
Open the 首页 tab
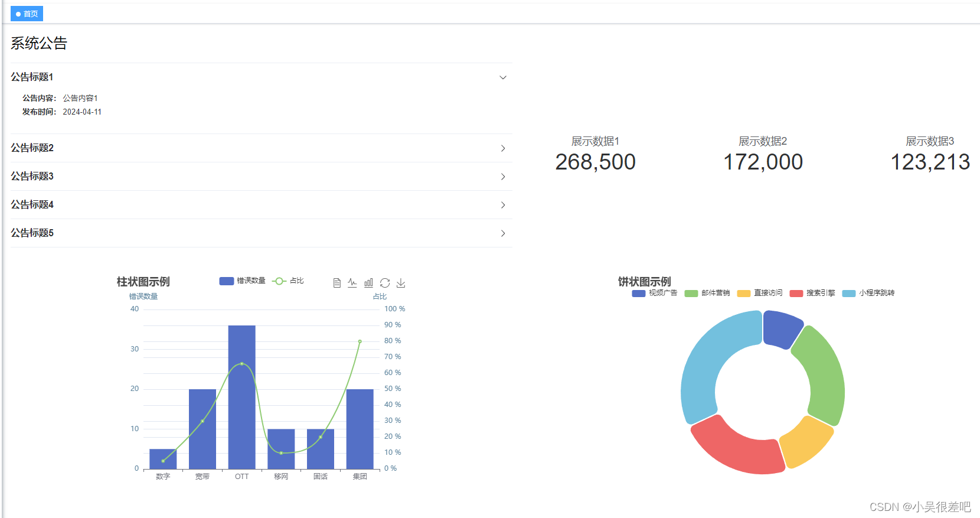click(27, 14)
